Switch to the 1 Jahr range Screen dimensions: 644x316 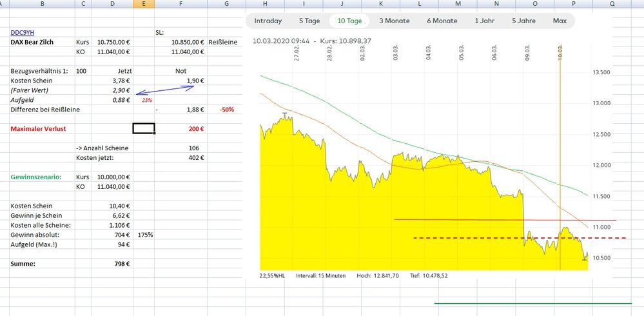tap(485, 21)
